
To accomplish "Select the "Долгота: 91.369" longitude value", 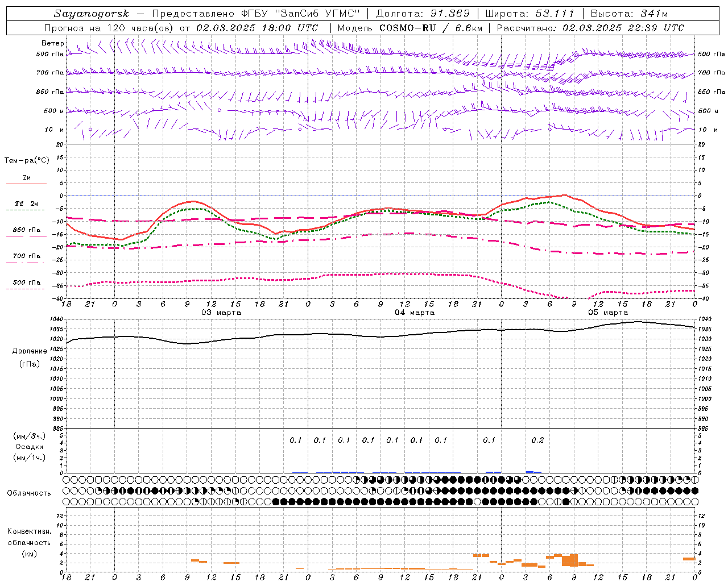I will pos(423,14).
